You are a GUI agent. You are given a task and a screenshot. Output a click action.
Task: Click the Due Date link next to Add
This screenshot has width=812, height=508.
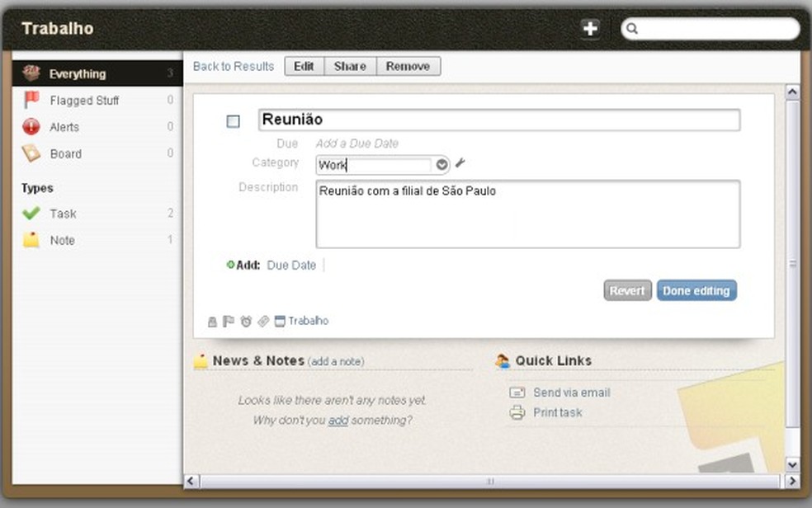pyautogui.click(x=291, y=266)
